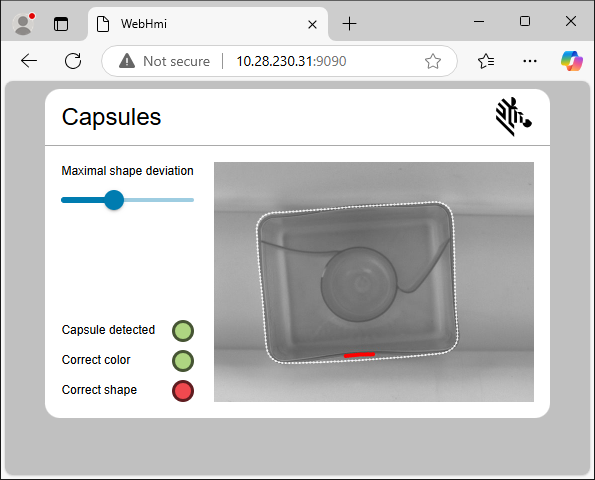Open browser Settings and more menu
595x480 pixels.
pyautogui.click(x=530, y=61)
